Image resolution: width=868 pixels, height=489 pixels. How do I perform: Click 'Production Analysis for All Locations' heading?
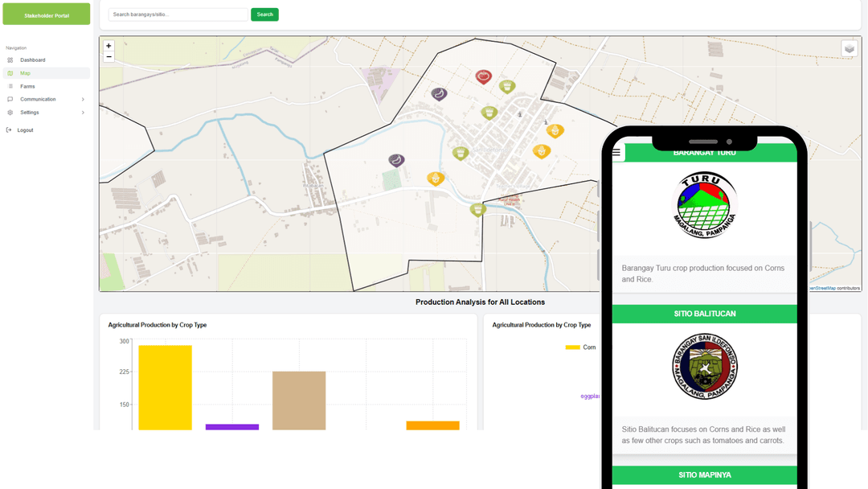pos(480,302)
